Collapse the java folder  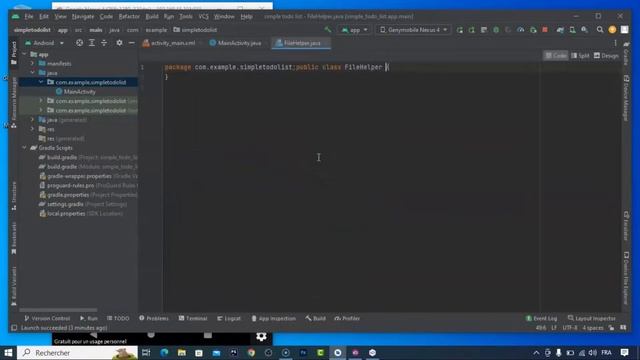[x=33, y=73]
